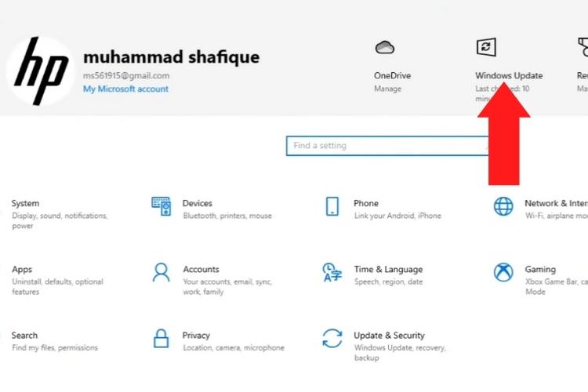Click the Phone settings icon
This screenshot has height=392, width=588.
[x=332, y=206]
